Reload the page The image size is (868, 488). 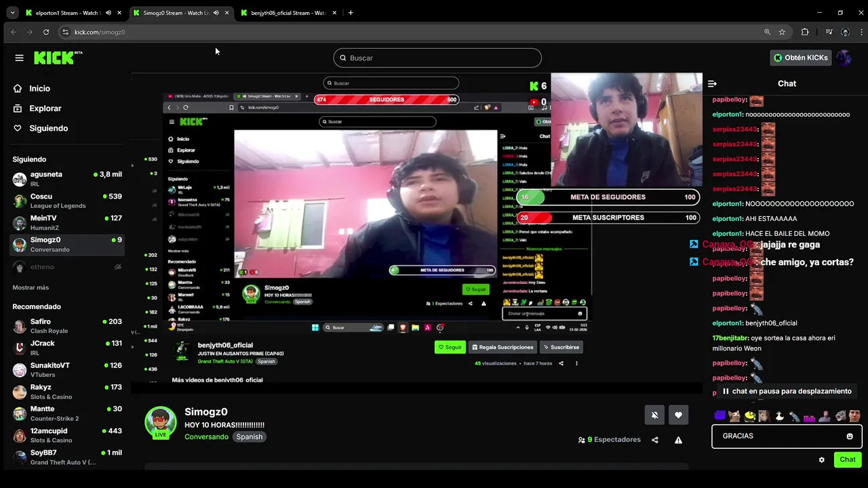pyautogui.click(x=46, y=32)
